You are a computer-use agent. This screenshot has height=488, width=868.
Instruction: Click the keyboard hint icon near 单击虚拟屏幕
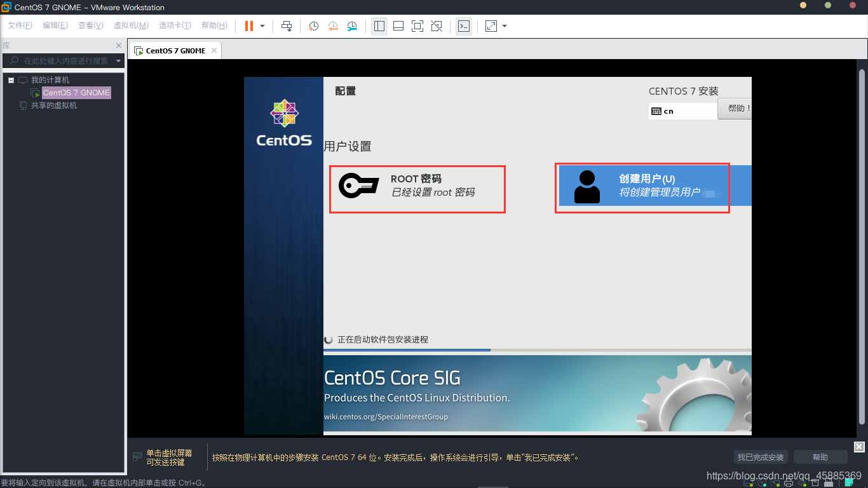point(137,457)
